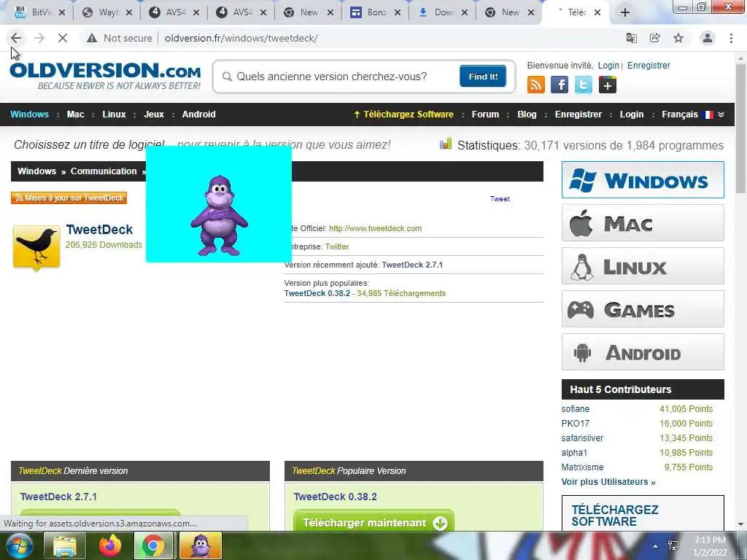This screenshot has width=747, height=560.
Task: Click the orange RSS feed icon
Action: click(536, 85)
